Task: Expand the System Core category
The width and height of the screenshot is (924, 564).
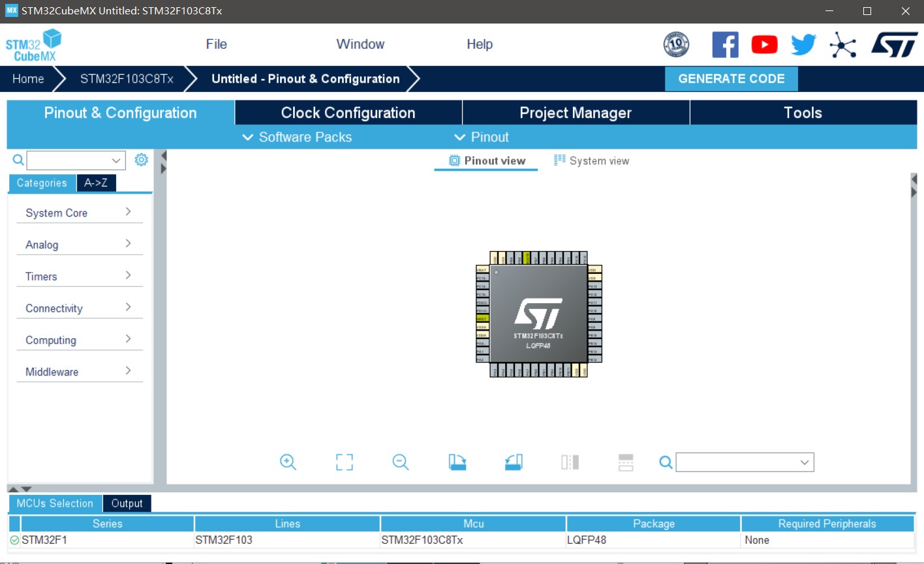Action: tap(79, 213)
